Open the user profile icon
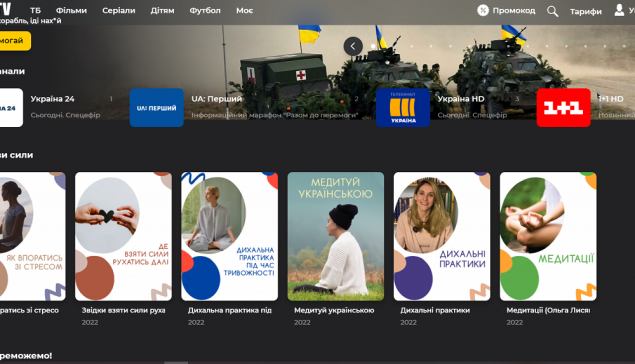This screenshot has width=635, height=364. [619, 10]
